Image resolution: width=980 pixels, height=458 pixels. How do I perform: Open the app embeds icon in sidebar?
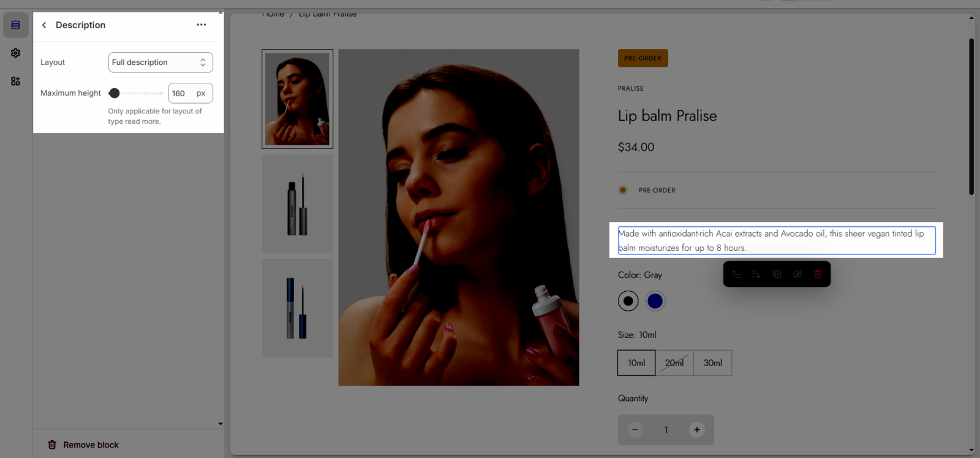(16, 82)
